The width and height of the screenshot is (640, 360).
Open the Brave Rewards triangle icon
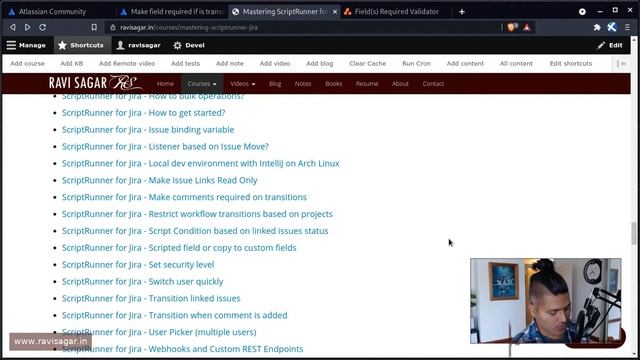point(527,27)
